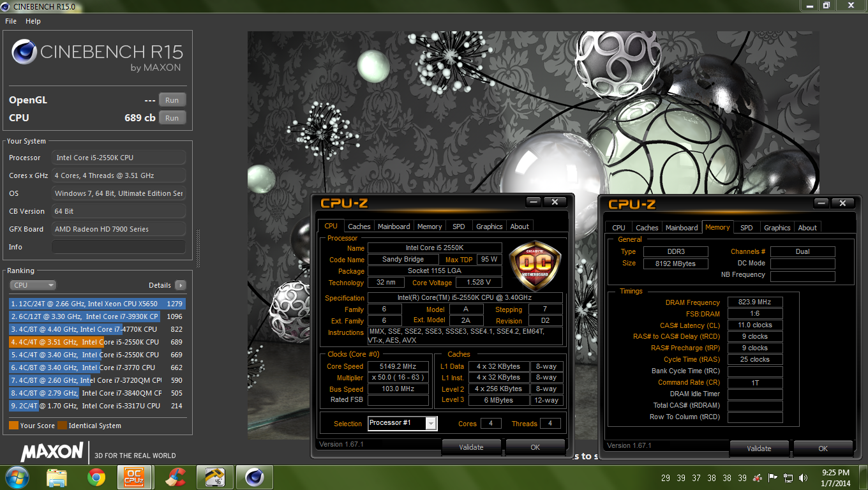Screen dimensions: 868x490
Task: Switch to OC CPU-Z taskbar button
Action: 134,477
